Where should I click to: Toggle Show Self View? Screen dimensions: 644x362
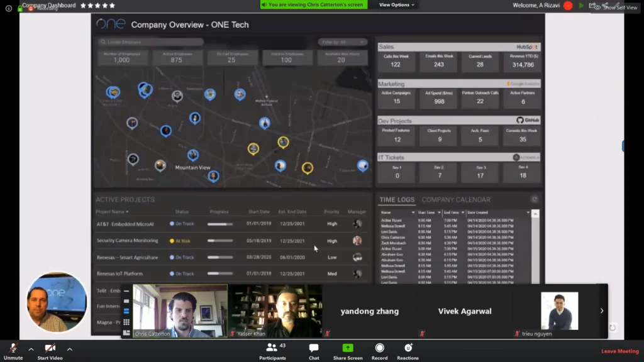pyautogui.click(x=615, y=7)
